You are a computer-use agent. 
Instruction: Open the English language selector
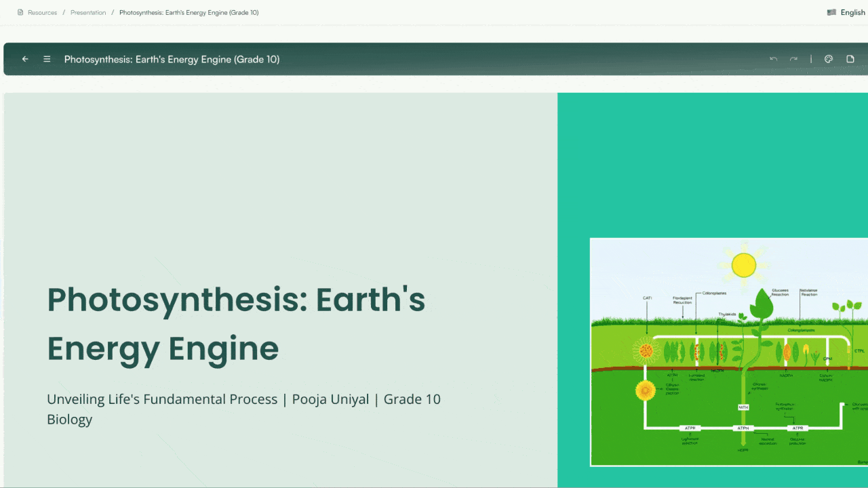pos(852,12)
